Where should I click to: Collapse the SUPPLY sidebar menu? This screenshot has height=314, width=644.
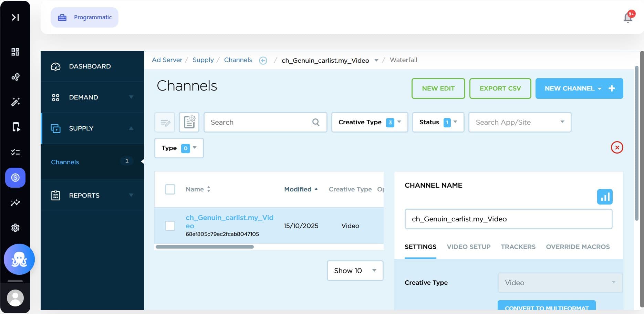(x=92, y=128)
